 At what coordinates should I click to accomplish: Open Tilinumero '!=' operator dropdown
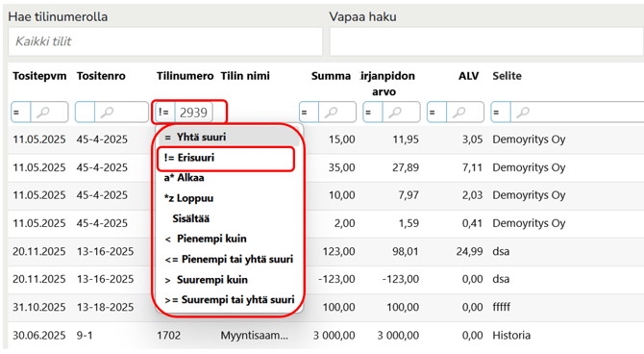(165, 113)
